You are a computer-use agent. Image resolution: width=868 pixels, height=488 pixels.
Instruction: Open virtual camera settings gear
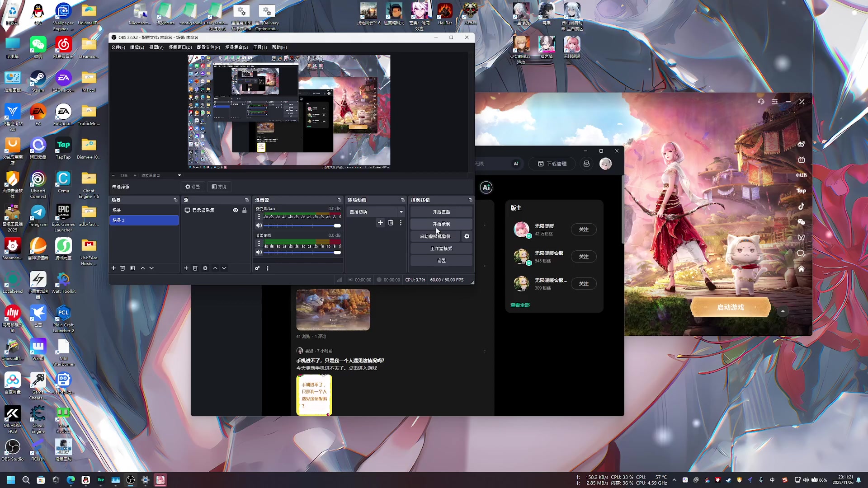pos(467,236)
